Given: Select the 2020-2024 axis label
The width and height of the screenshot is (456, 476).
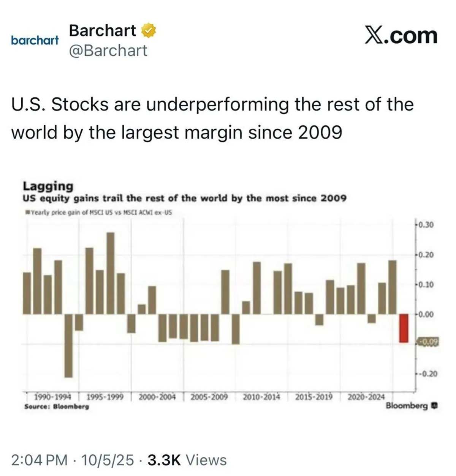Looking at the screenshot, I should pos(366,397).
